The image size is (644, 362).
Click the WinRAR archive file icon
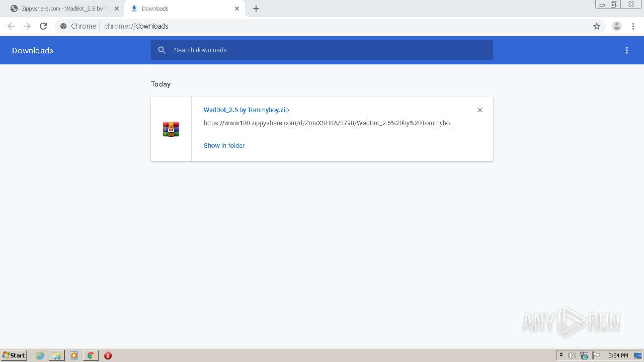171,129
